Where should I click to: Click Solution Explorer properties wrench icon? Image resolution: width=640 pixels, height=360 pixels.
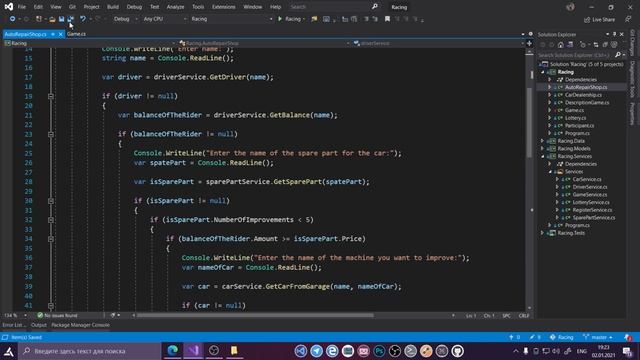614,45
